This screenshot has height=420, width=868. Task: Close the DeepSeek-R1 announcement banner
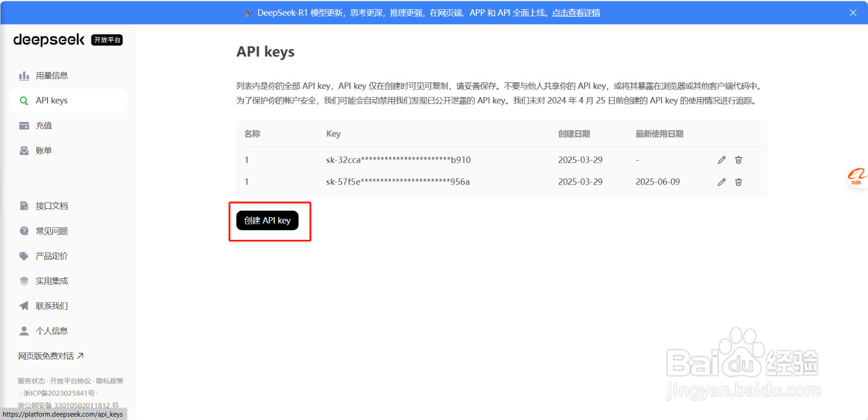click(853, 13)
